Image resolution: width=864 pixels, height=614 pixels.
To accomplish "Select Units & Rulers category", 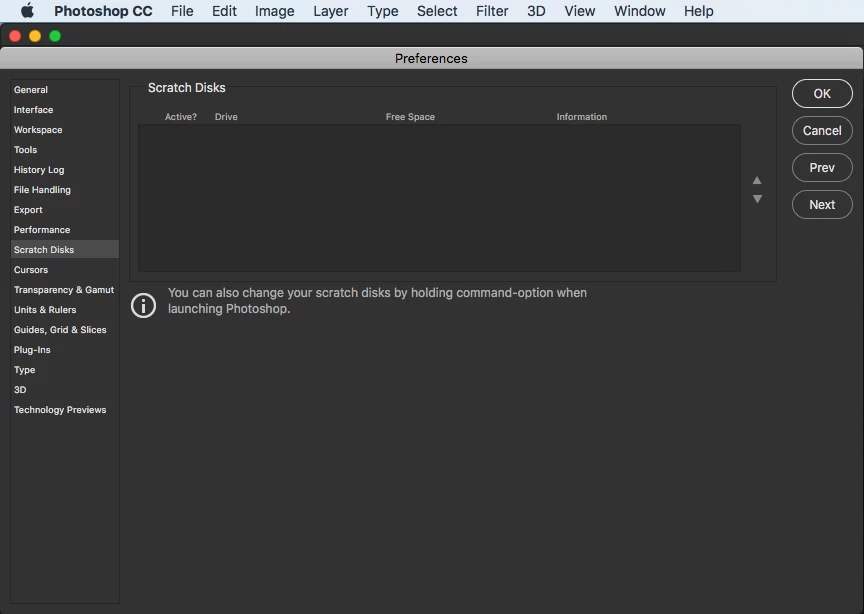I will click(64, 310).
